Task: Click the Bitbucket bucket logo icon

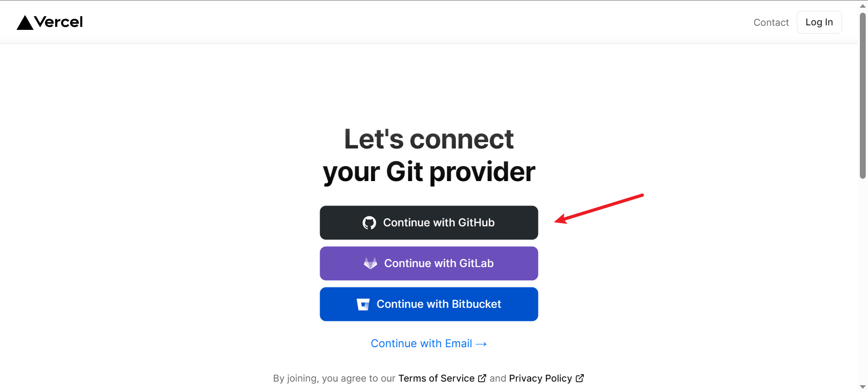Action: pyautogui.click(x=363, y=304)
